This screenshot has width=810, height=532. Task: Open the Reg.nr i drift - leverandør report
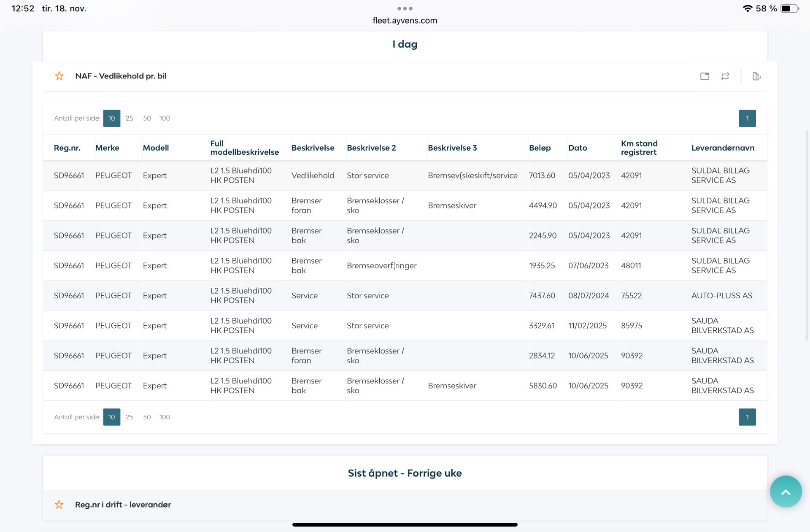coord(123,505)
